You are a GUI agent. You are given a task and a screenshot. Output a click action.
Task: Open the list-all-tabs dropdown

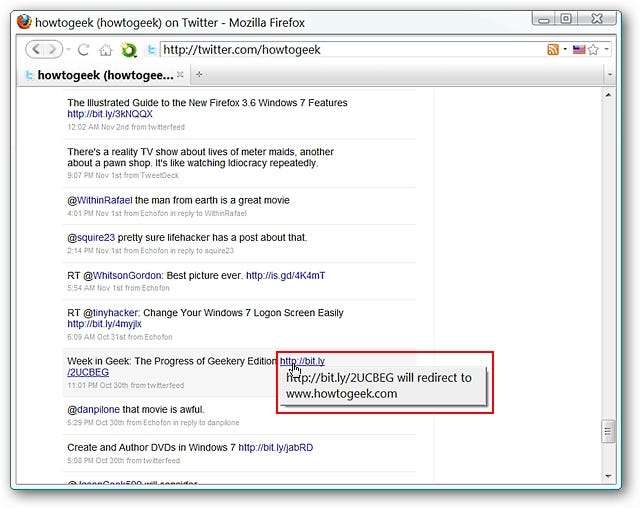tap(610, 75)
